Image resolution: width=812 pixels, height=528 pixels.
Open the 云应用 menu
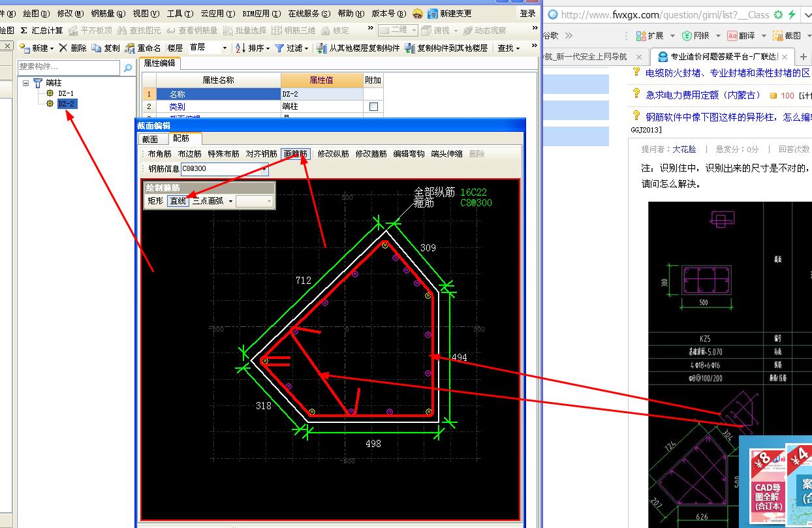pos(219,14)
